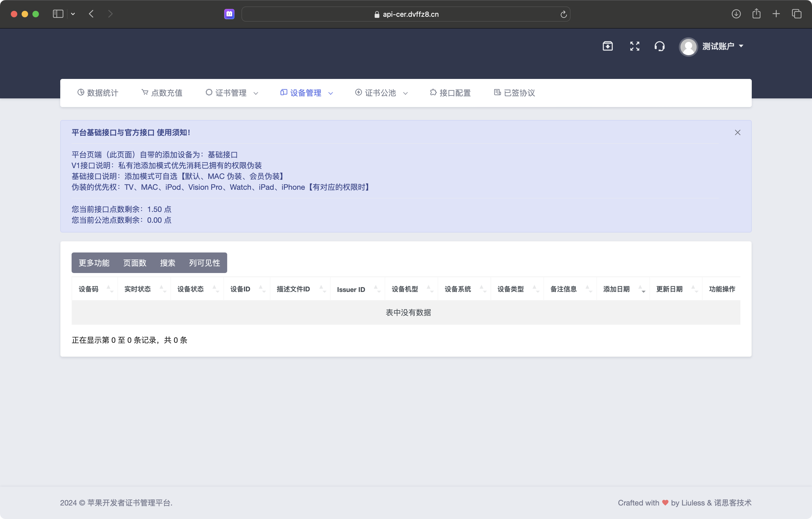Open the download inbox icon in header

point(607,46)
